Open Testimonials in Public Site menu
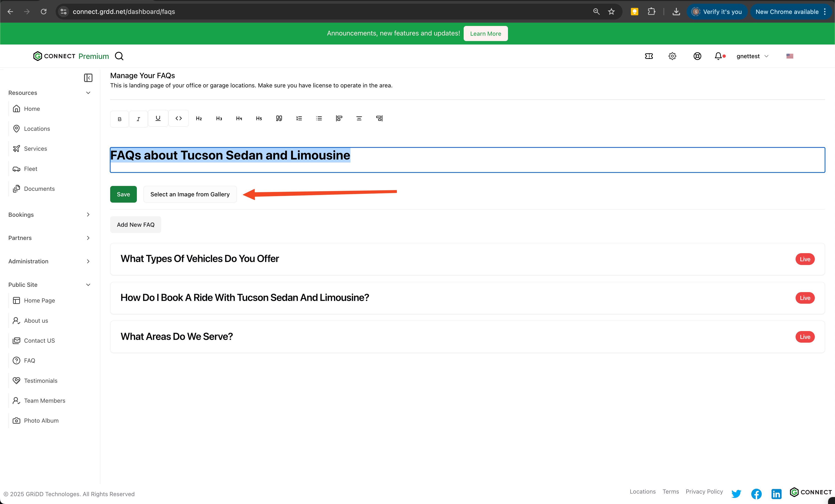The image size is (835, 504). tap(41, 380)
